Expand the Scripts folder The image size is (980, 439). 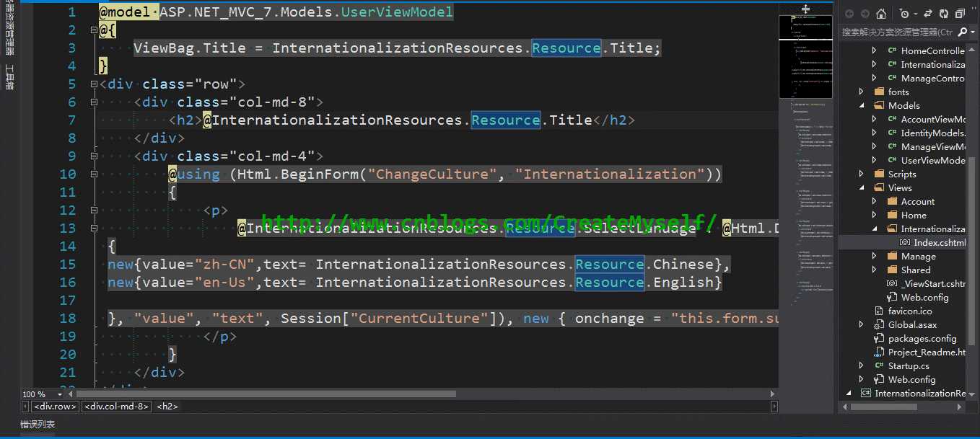click(x=861, y=174)
